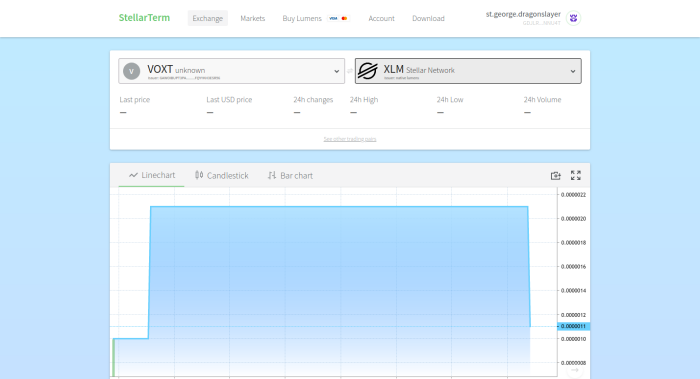
Task: Click the 24h High label
Action: click(364, 100)
